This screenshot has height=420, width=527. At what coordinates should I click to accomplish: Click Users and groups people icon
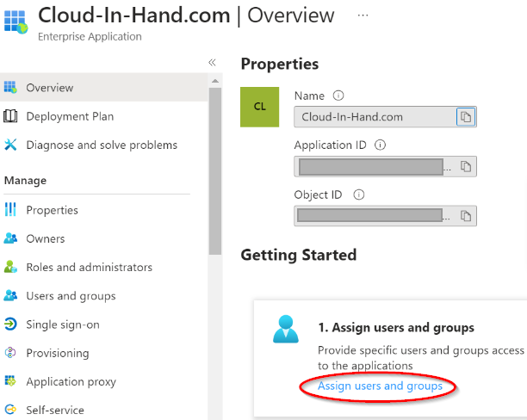[10, 295]
